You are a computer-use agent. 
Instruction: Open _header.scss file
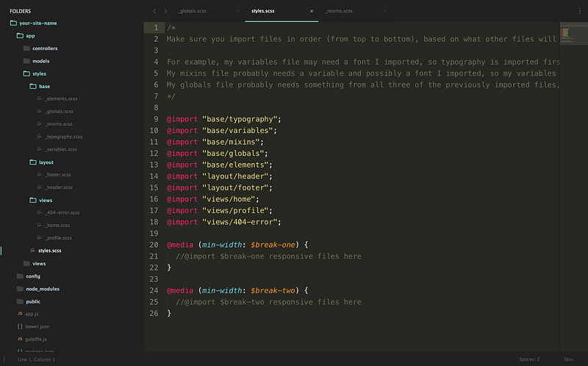click(x=59, y=187)
